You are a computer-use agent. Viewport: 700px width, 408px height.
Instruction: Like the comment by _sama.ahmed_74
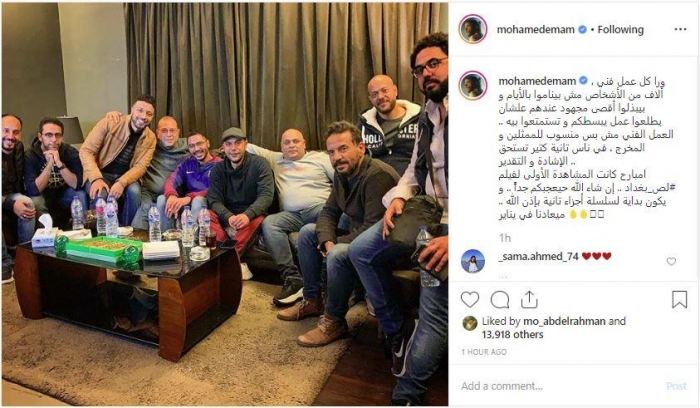click(x=671, y=262)
